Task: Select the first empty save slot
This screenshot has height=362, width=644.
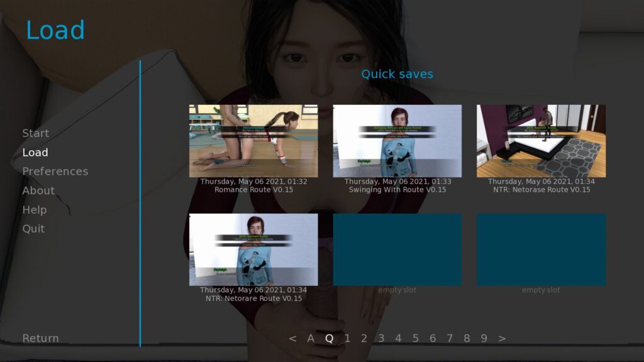Action: pyautogui.click(x=397, y=250)
